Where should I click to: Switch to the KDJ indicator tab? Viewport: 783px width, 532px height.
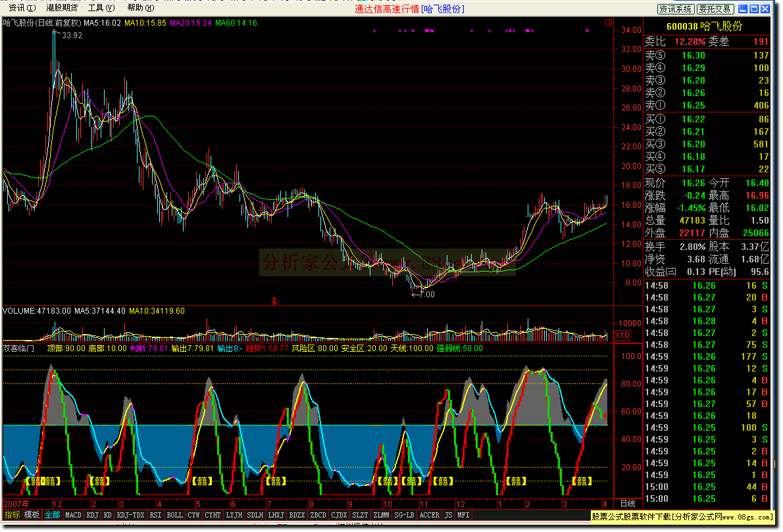click(x=93, y=515)
